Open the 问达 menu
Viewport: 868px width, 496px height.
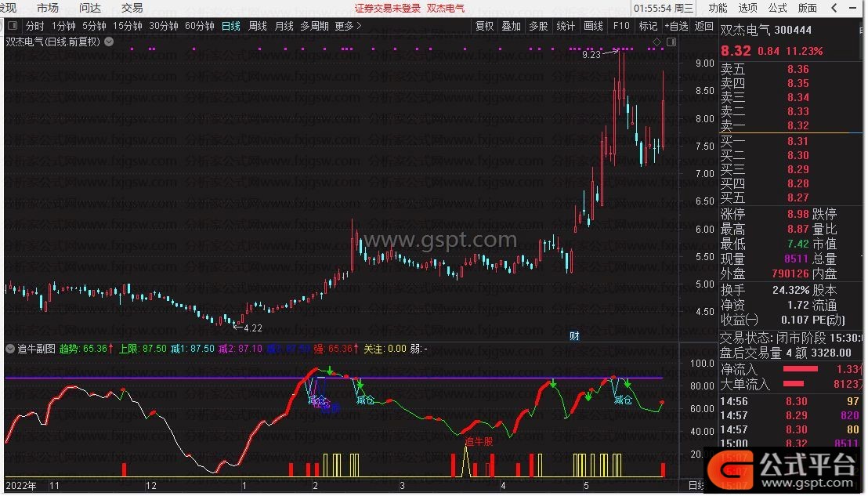coord(89,8)
